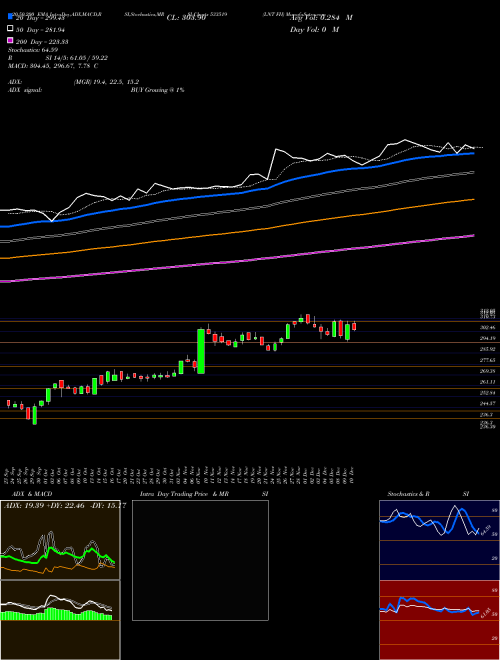This screenshot has height=660, width=500.
Task: Click the ADX (MGR) 19.4, 22.5, 15.2 values
Action: pos(106,82)
